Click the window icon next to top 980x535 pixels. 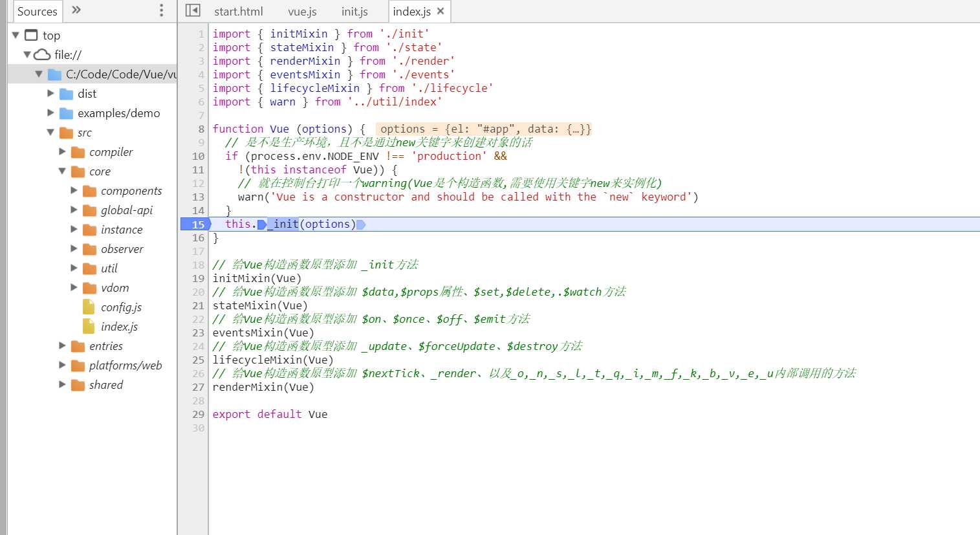[x=31, y=35]
